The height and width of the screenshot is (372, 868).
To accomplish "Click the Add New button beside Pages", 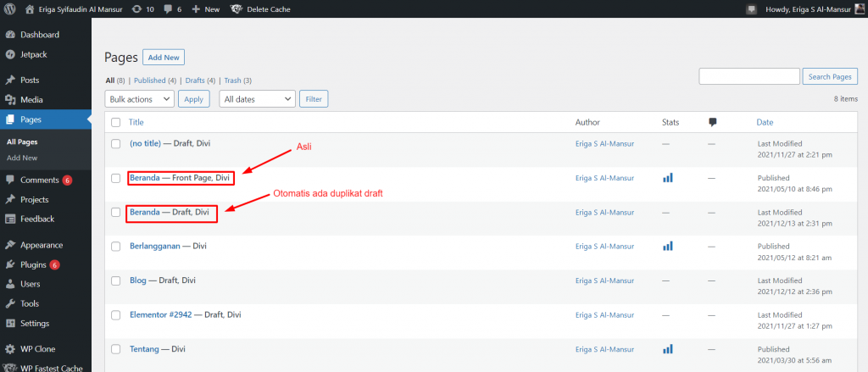I will [164, 57].
